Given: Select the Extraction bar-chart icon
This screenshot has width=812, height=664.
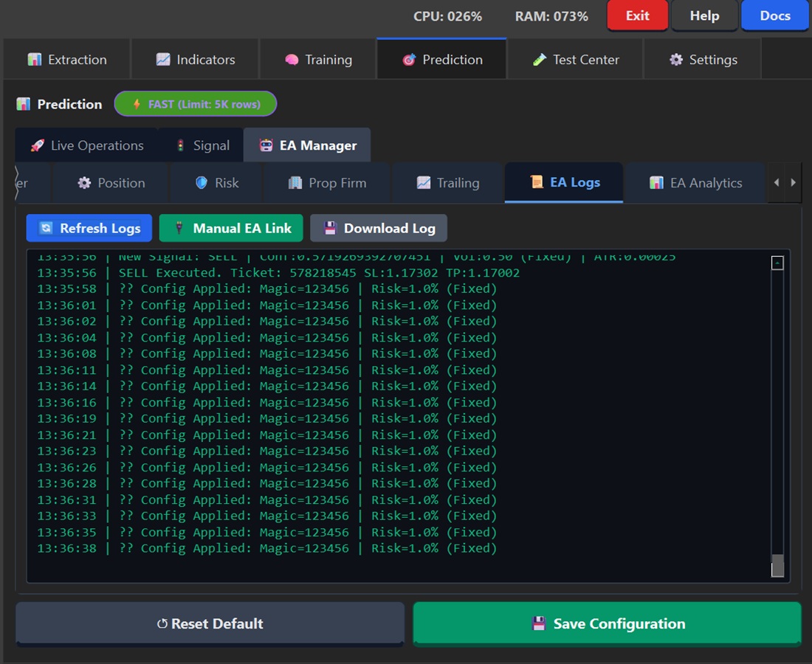Looking at the screenshot, I should pos(35,59).
